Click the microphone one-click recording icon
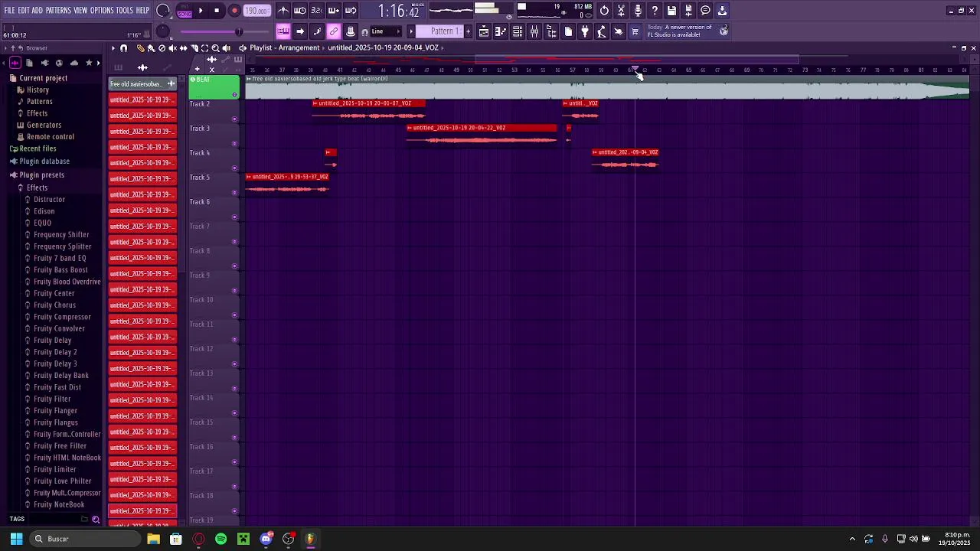 [638, 11]
